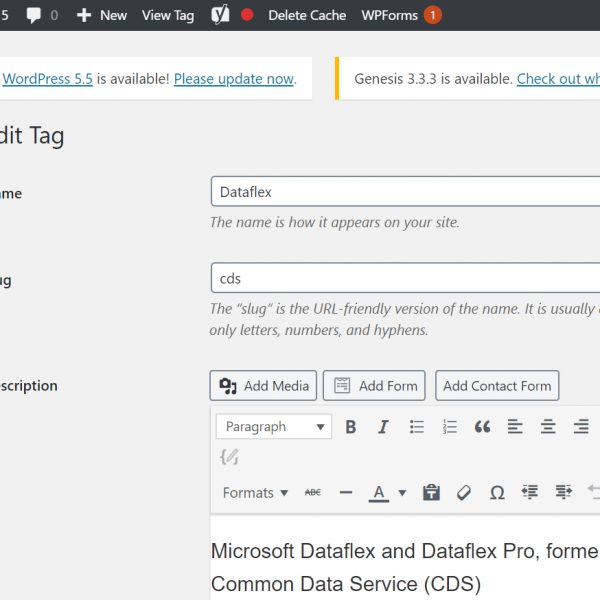Click the Yoast SEO icon
This screenshot has height=600, width=600.
(220, 15)
